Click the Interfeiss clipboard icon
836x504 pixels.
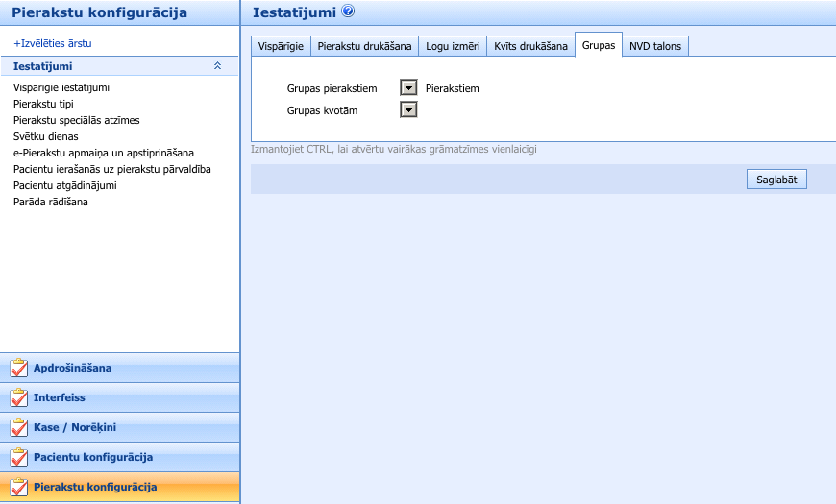[x=18, y=398]
